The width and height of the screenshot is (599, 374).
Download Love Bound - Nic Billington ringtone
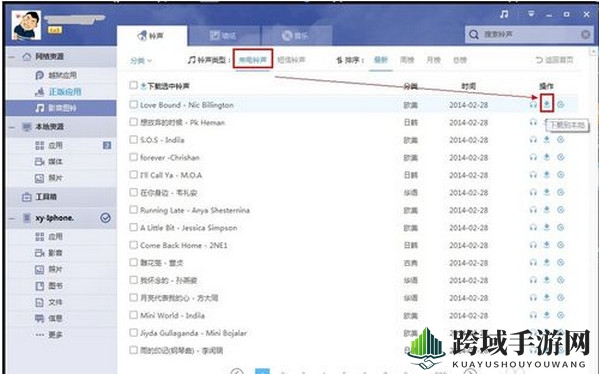click(547, 104)
